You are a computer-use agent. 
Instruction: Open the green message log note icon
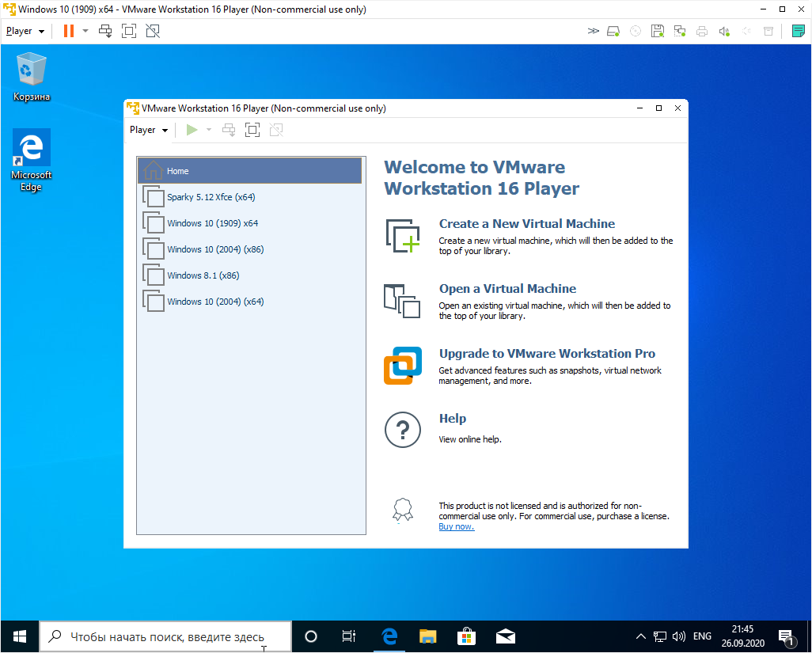pyautogui.click(x=799, y=31)
